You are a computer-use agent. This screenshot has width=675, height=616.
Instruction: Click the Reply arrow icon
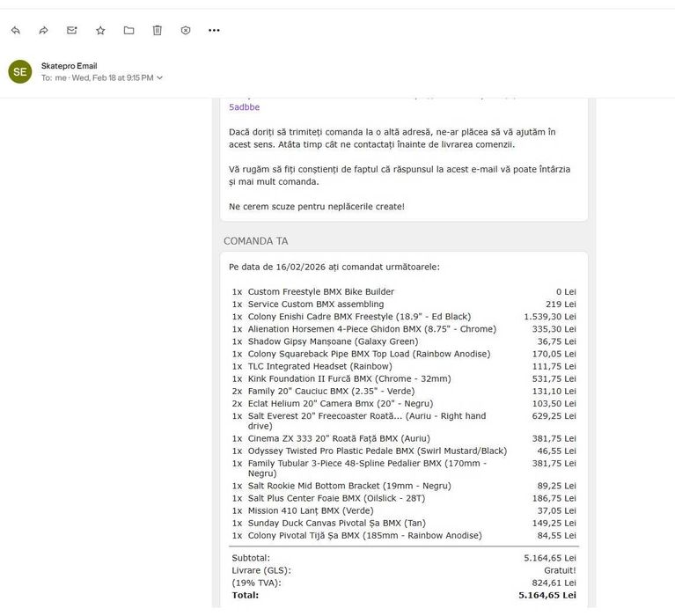[x=16, y=30]
